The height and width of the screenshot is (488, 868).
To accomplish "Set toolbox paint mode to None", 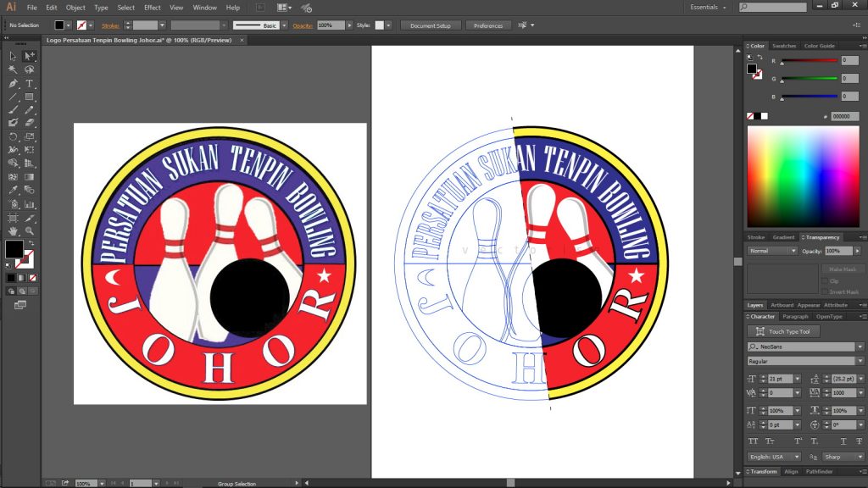I will 33,278.
